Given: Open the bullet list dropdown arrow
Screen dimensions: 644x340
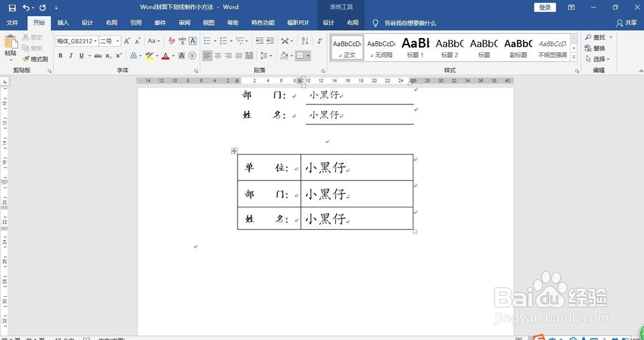Looking at the screenshot, I should click(215, 41).
